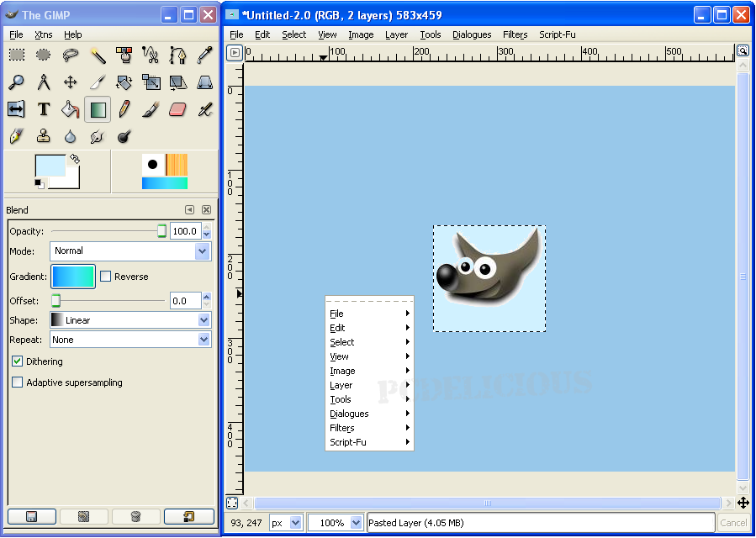Click the Offset value field

(x=185, y=301)
